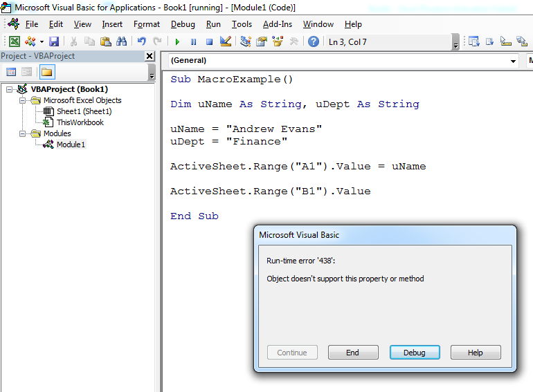
Task: Click the View Code icon in Project pane
Action: [11, 72]
